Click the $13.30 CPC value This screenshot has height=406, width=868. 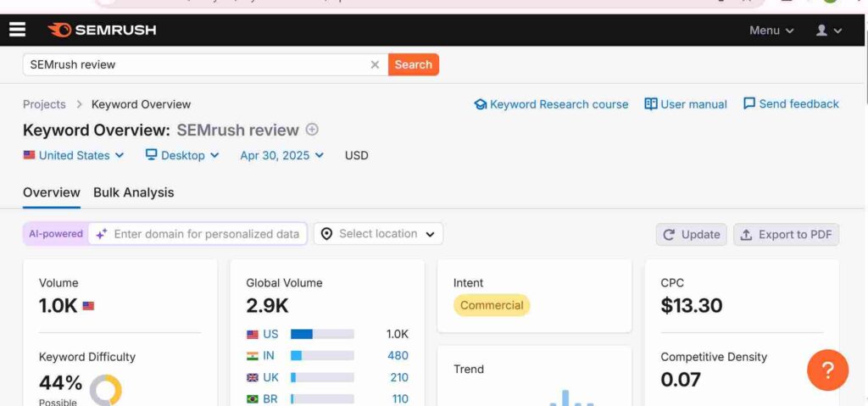(692, 306)
